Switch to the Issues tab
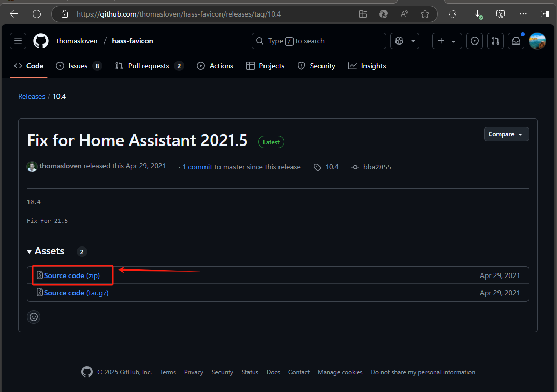 pyautogui.click(x=79, y=66)
